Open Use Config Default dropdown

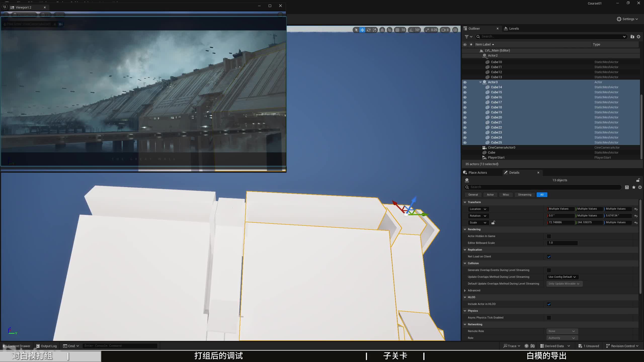[x=562, y=277]
